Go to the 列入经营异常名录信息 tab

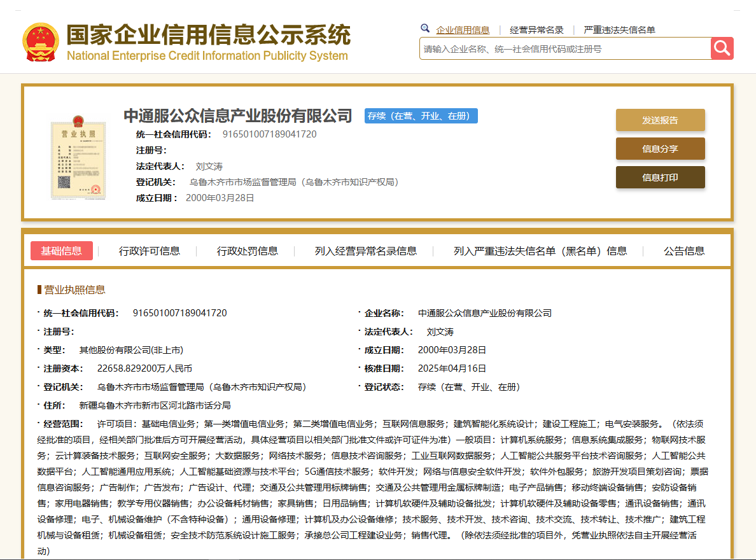(x=366, y=251)
